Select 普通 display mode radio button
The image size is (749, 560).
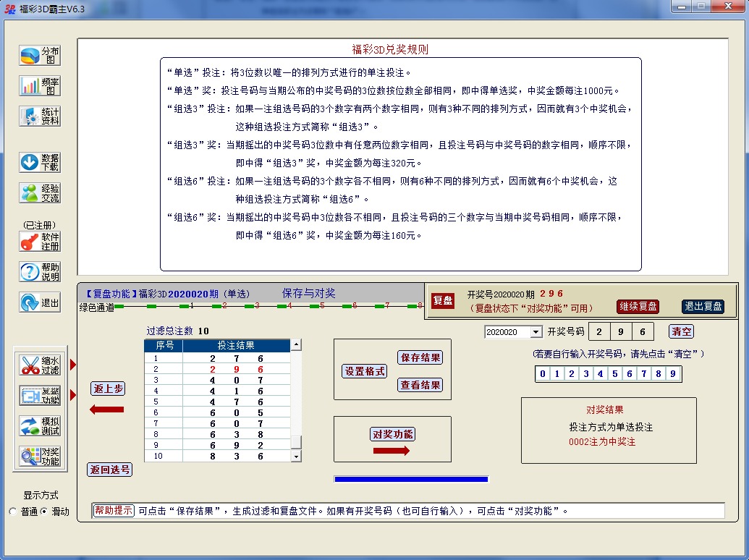pyautogui.click(x=13, y=512)
